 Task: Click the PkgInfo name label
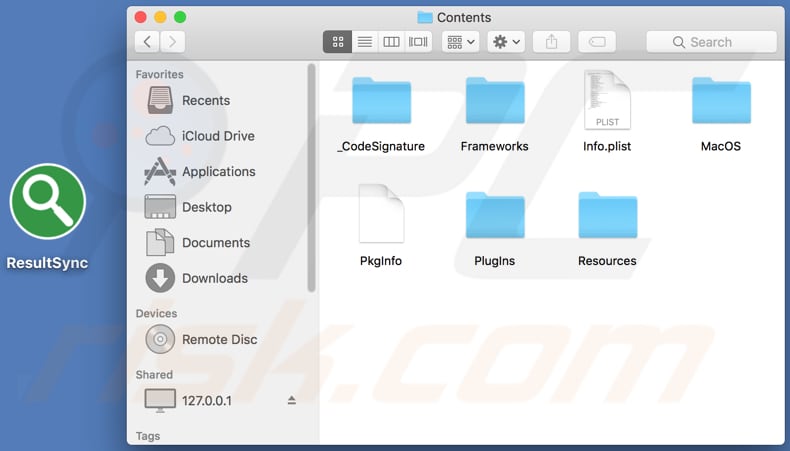tap(381, 261)
